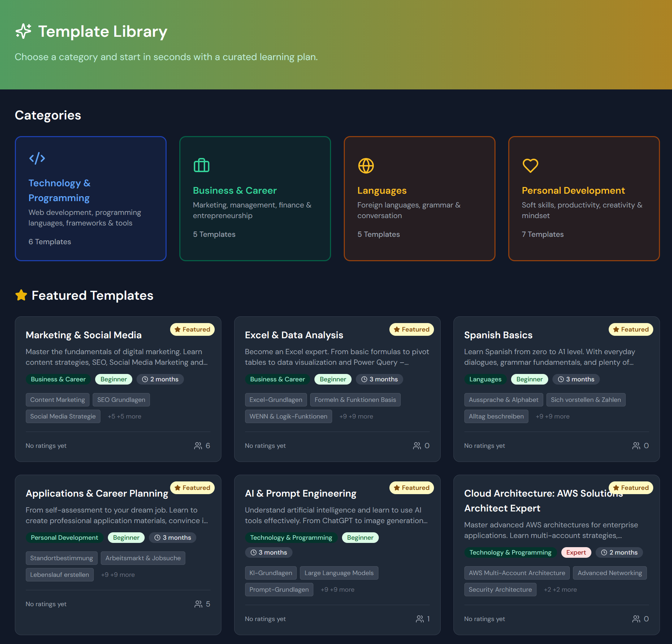This screenshot has height=644, width=672.
Task: Click the clock icon on Spanish Basics card
Action: pos(561,379)
